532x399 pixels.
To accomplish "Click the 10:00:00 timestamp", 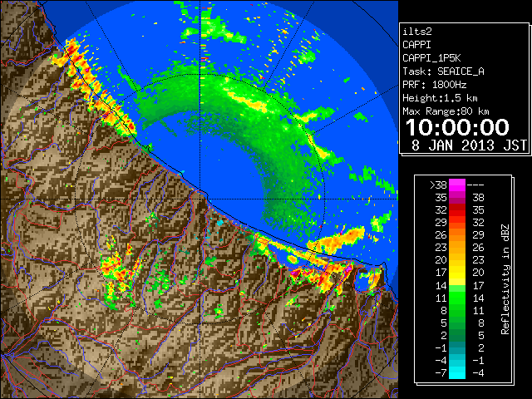I will [457, 127].
